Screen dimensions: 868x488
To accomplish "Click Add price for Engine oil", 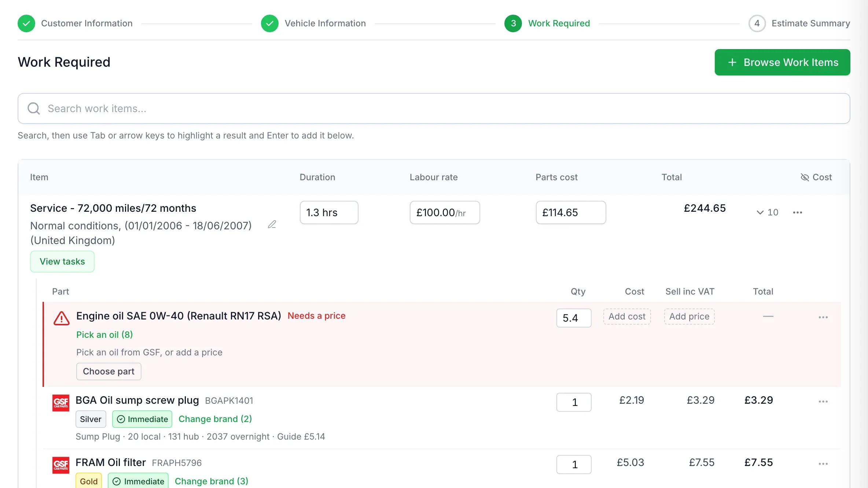I will click(689, 317).
